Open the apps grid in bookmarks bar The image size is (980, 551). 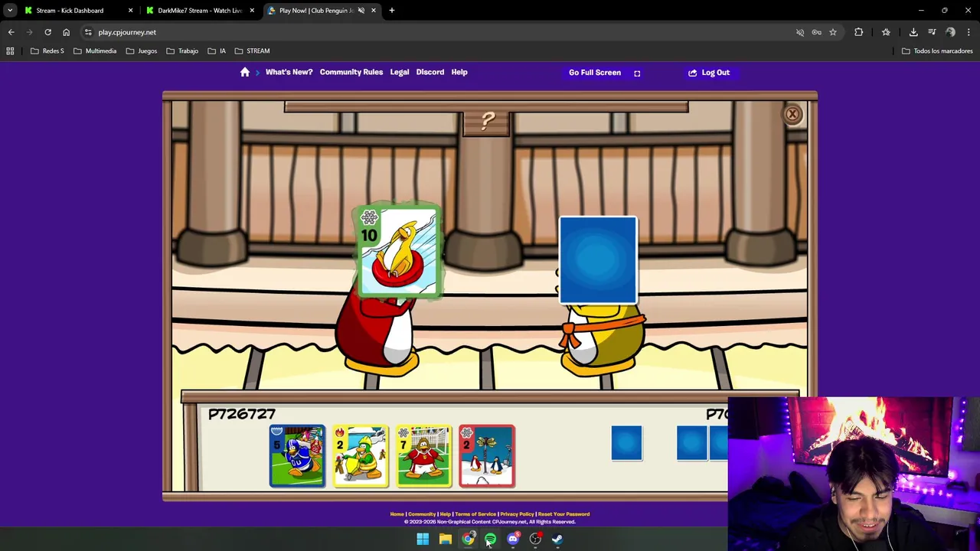tap(10, 51)
